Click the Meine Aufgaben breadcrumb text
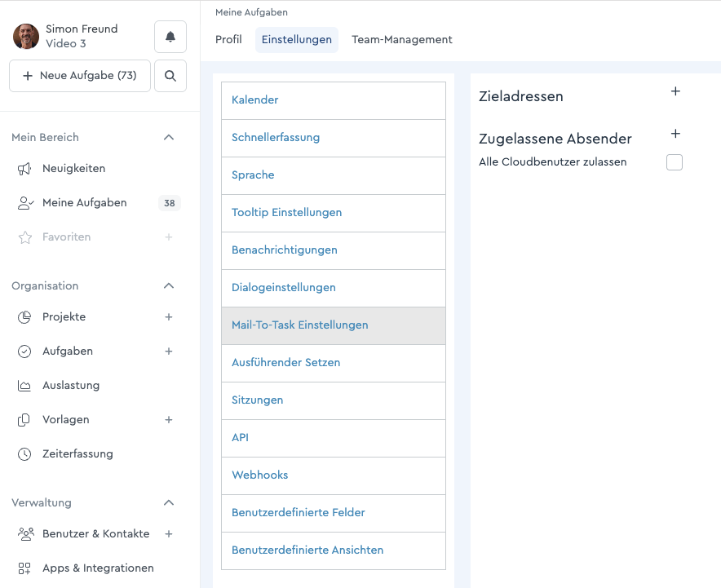Screen dimensions: 721x588 [x=251, y=12]
